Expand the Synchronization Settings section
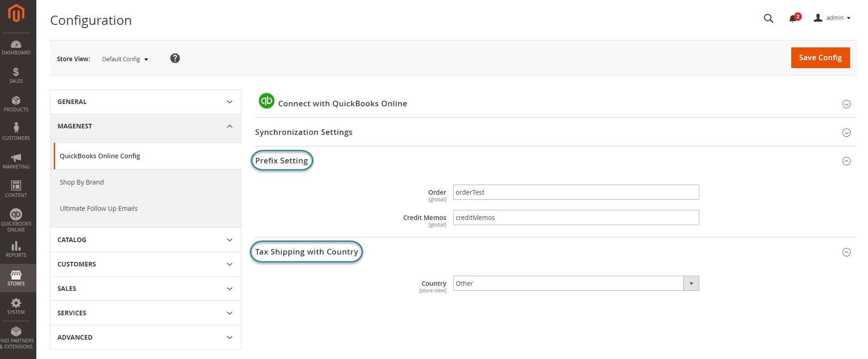The image size is (868, 359). point(846,133)
